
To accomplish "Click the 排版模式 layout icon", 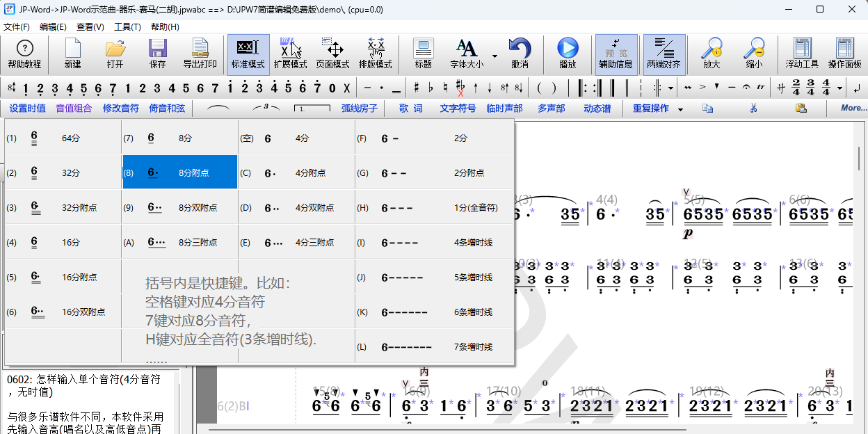I will click(376, 54).
